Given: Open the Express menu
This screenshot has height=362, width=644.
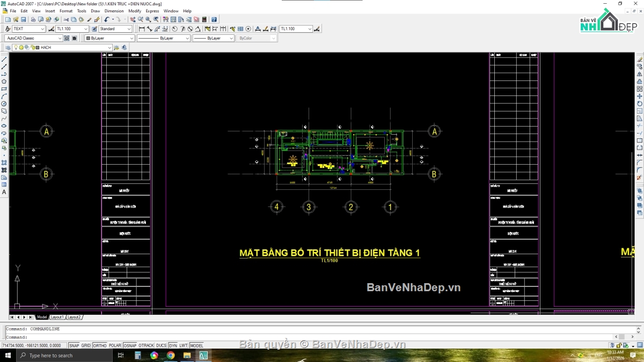Looking at the screenshot, I should pos(152,11).
